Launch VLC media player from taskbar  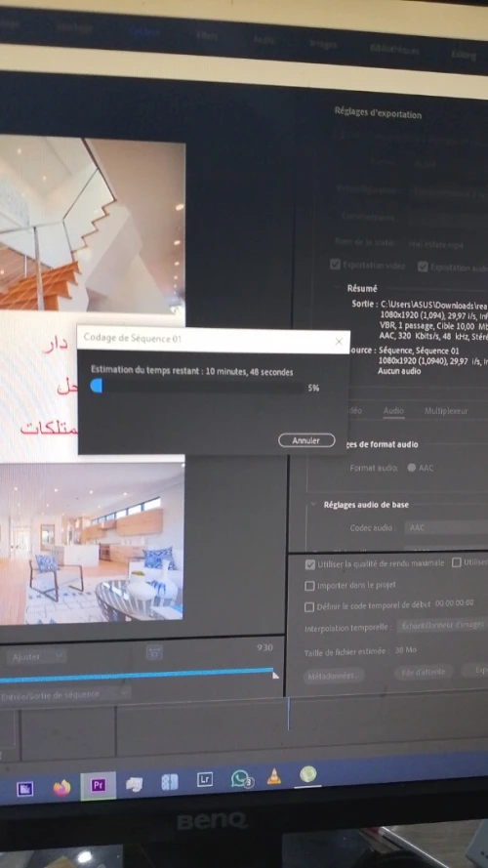(274, 776)
